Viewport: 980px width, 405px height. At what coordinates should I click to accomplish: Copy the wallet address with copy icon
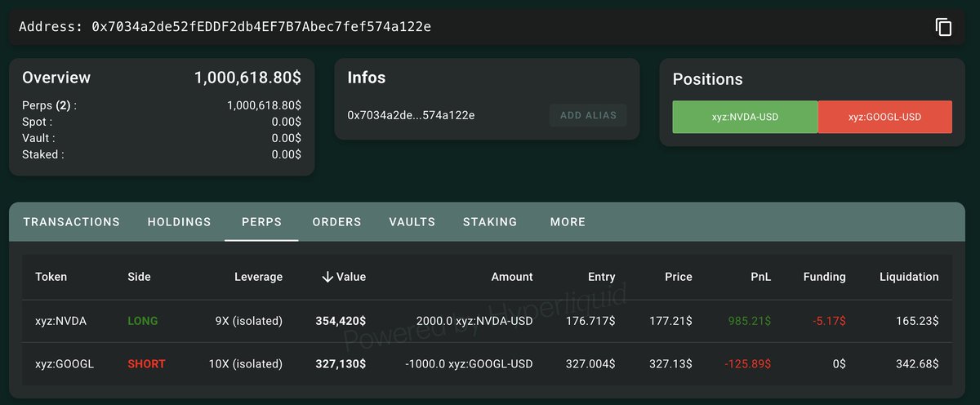pos(943,27)
